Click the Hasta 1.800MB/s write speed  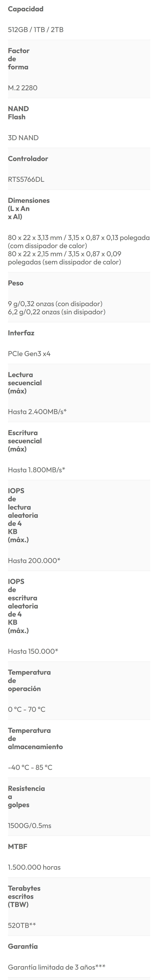pos(37,470)
